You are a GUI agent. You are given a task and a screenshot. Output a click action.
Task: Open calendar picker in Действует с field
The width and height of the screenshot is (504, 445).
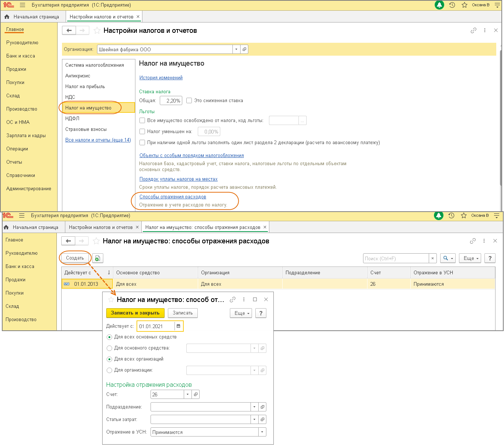pyautogui.click(x=179, y=326)
